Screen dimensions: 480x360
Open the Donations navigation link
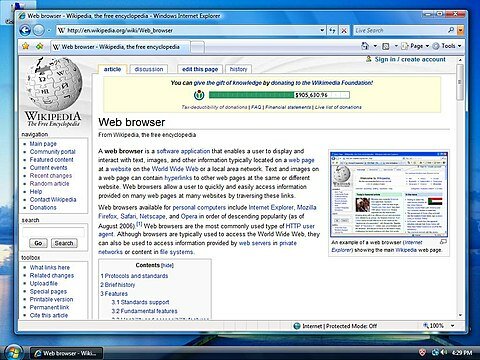pyautogui.click(x=43, y=207)
